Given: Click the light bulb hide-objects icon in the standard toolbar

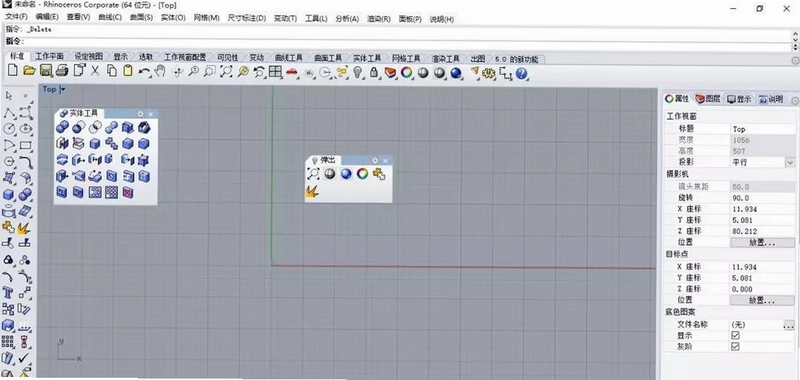Looking at the screenshot, I should [x=358, y=73].
